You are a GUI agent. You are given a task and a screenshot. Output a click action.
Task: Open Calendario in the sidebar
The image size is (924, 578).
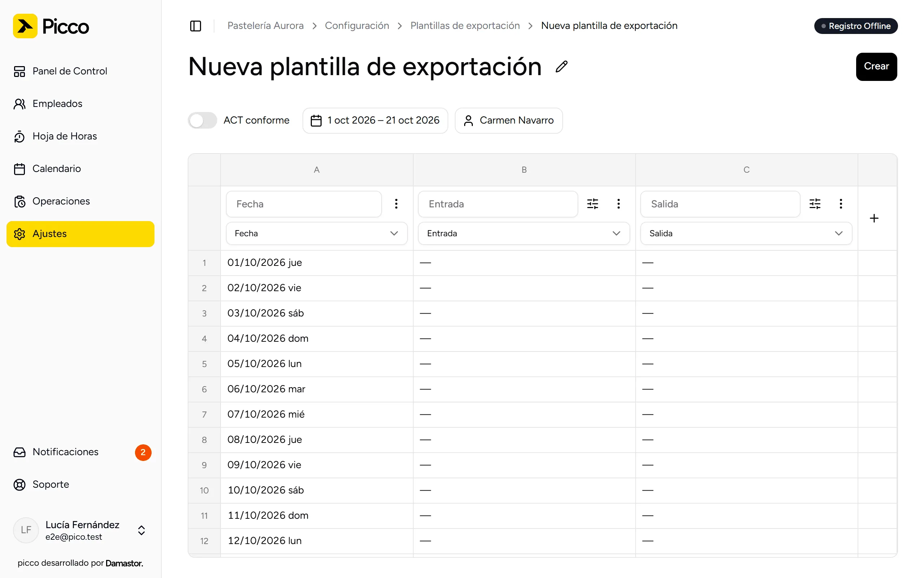point(80,169)
